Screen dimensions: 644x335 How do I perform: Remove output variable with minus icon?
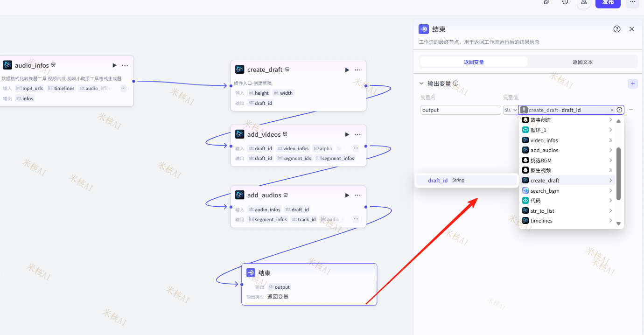coord(631,110)
